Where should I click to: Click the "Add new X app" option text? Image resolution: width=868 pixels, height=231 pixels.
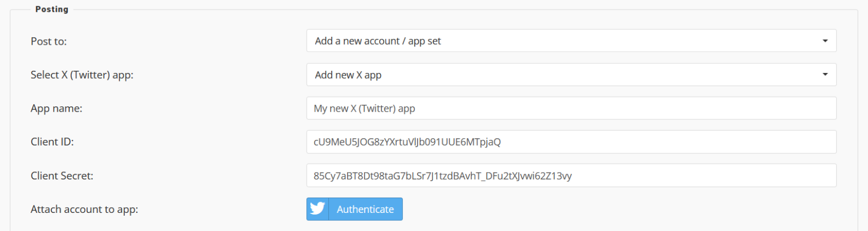tap(348, 75)
